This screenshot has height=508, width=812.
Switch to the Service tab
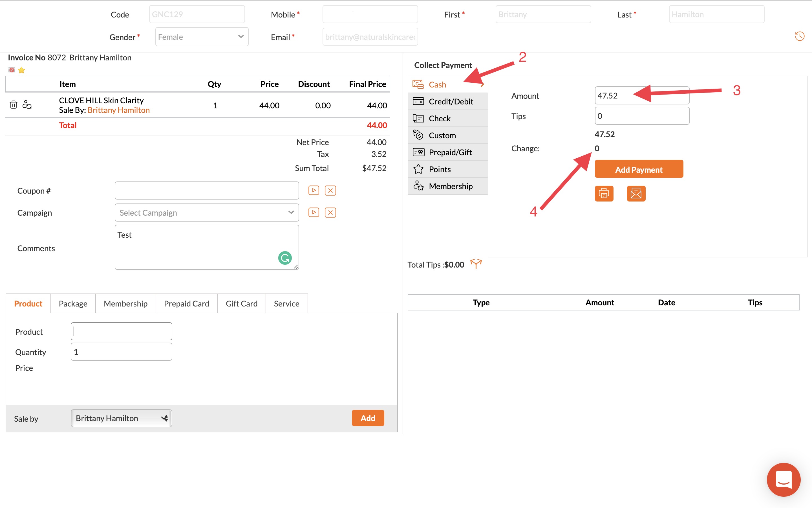286,303
